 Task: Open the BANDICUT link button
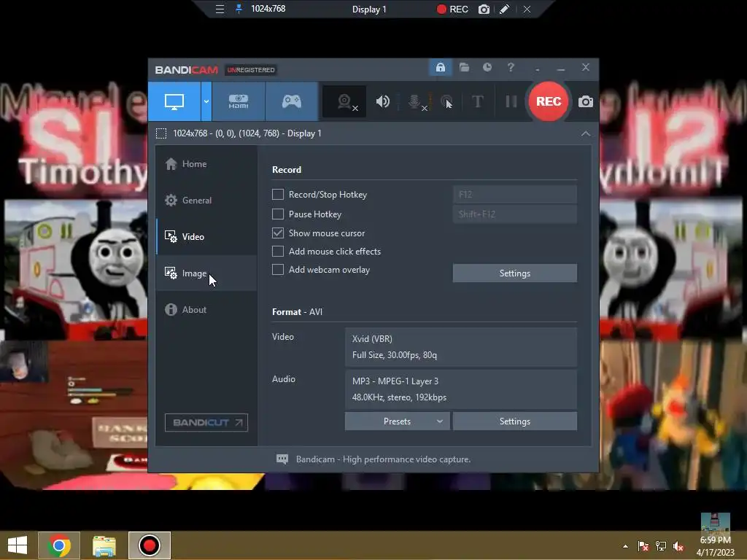[206, 423]
